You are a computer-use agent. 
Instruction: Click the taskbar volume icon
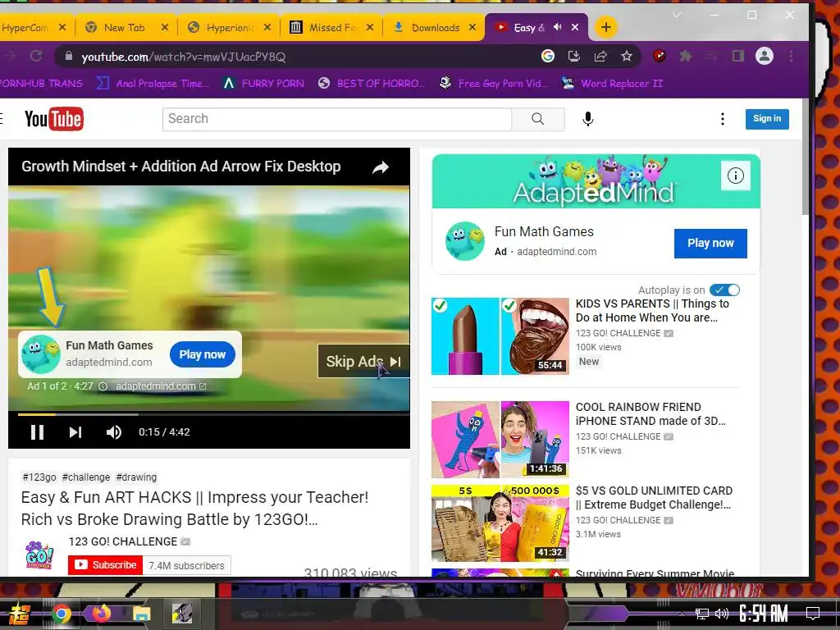click(722, 614)
